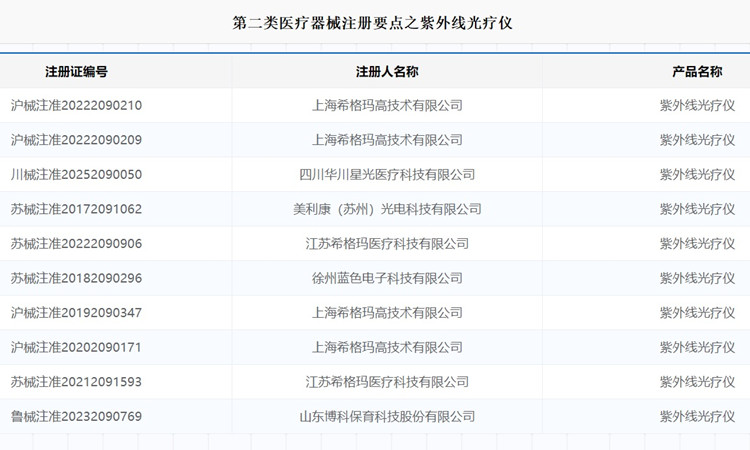Select the title 第二类医疗器械注册要点之紫外线光疗仪
The width and height of the screenshot is (750, 450).
pos(372,22)
